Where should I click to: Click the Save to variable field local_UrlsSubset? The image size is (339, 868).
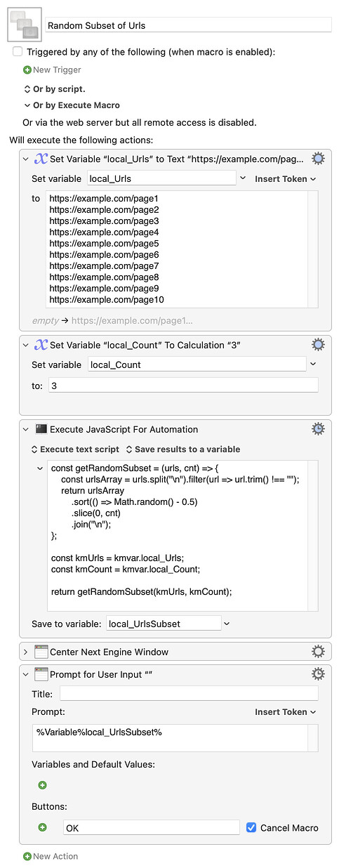coord(163,624)
